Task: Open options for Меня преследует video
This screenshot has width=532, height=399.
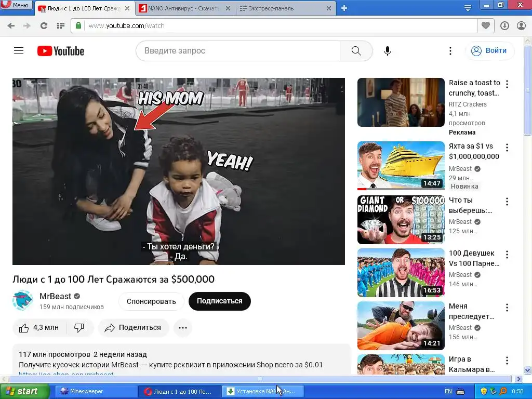Action: point(507,308)
